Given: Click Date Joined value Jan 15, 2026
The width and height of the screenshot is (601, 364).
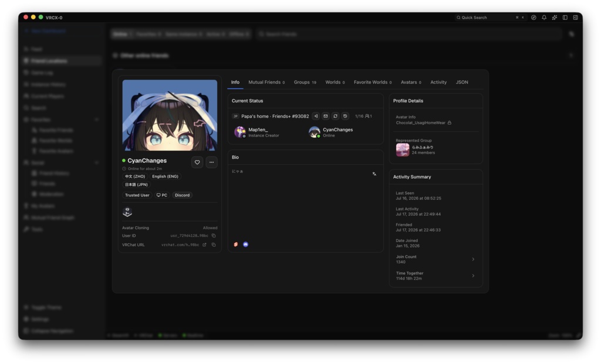Looking at the screenshot, I should click(407, 246).
